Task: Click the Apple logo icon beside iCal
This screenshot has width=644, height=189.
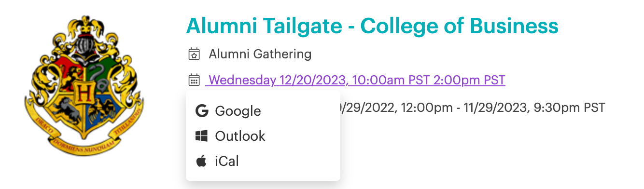Action: pyautogui.click(x=201, y=161)
